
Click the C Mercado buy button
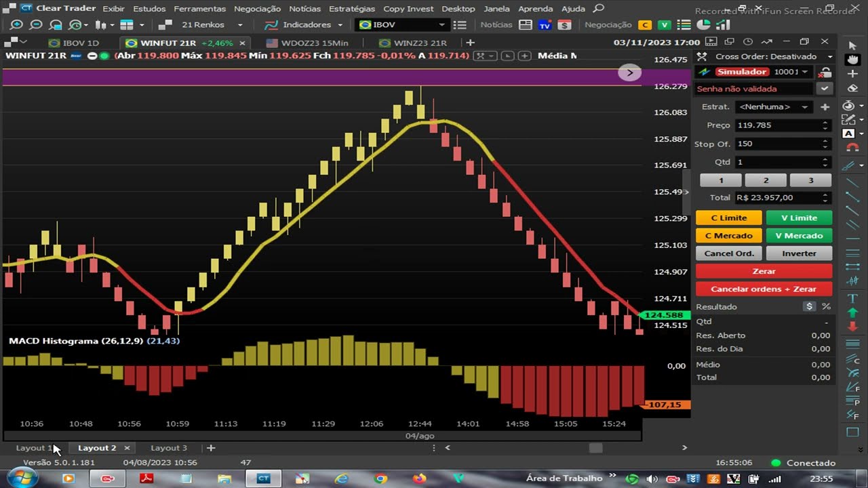pos(729,236)
